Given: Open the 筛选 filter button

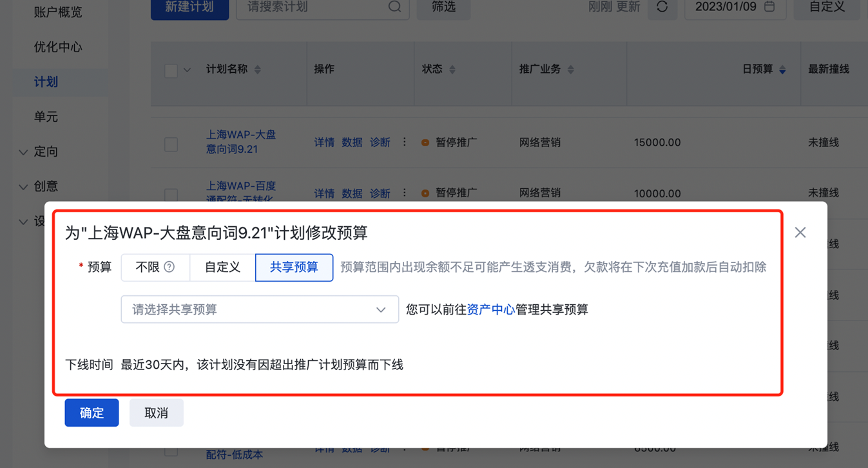Looking at the screenshot, I should tap(443, 7).
